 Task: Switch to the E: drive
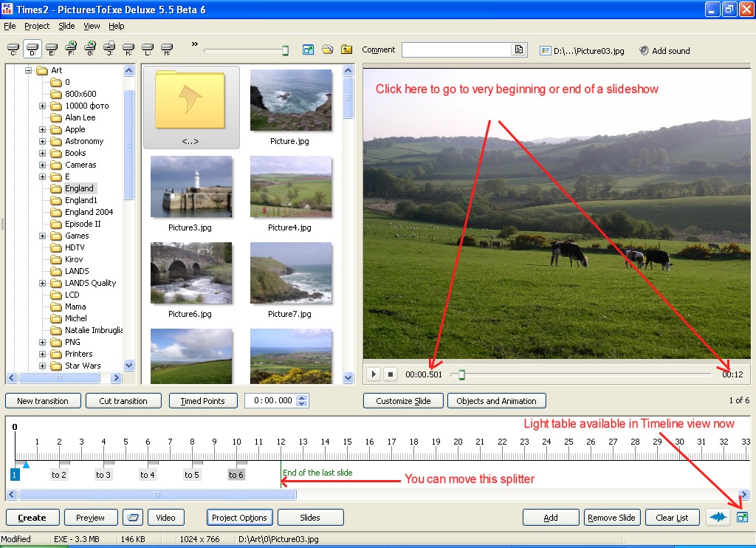pyautogui.click(x=52, y=49)
